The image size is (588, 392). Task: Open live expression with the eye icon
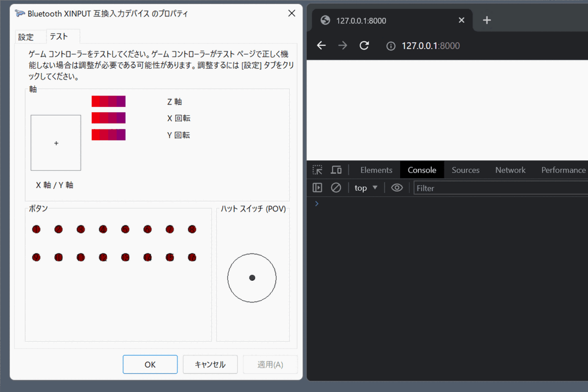point(397,187)
